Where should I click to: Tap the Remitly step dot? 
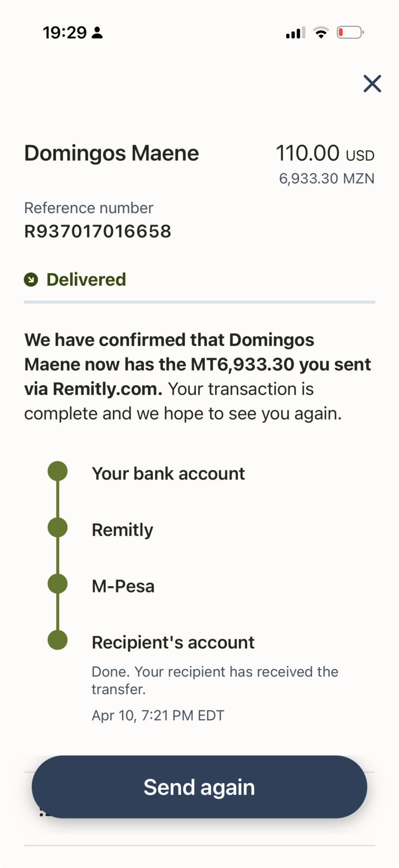pos(57,527)
